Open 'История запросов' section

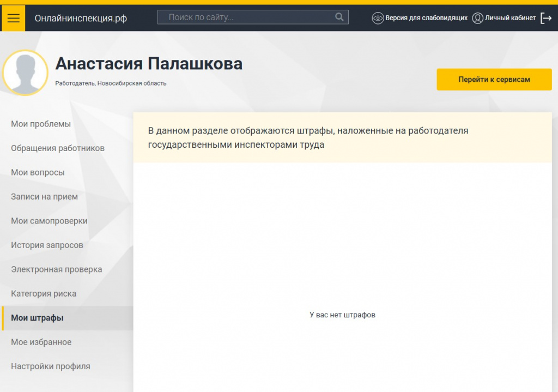coord(47,245)
